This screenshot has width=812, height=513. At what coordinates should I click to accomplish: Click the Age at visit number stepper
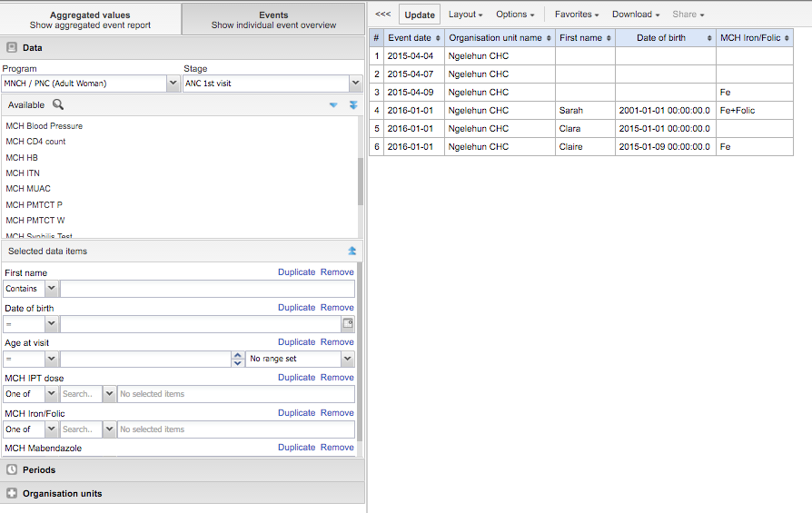coord(238,359)
